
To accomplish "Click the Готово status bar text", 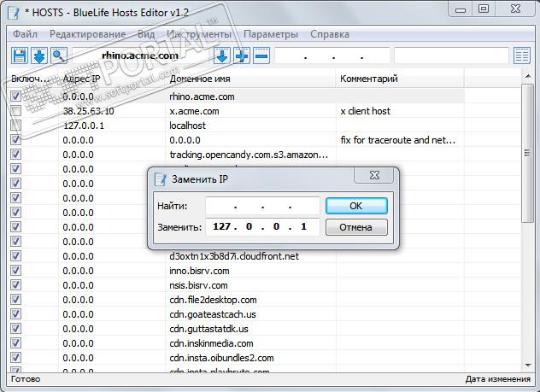I will pyautogui.click(x=26, y=379).
